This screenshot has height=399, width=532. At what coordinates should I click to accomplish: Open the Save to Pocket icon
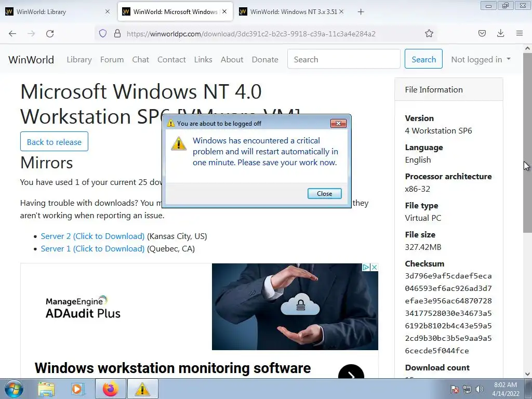482,33
